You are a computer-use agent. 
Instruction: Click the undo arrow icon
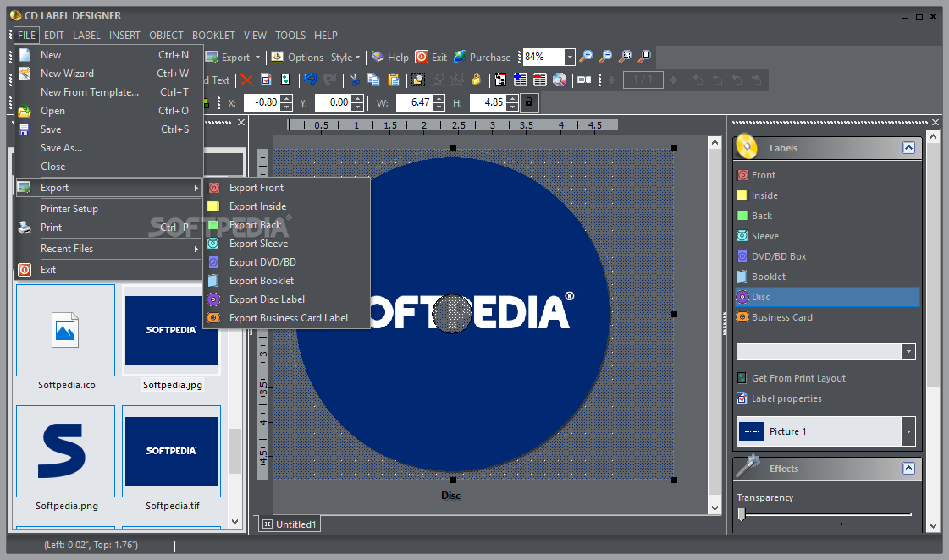coord(311,80)
